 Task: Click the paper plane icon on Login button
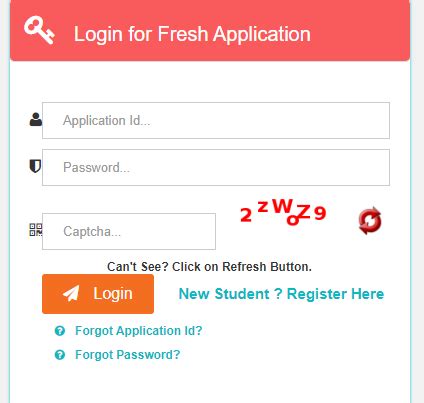[x=71, y=293]
